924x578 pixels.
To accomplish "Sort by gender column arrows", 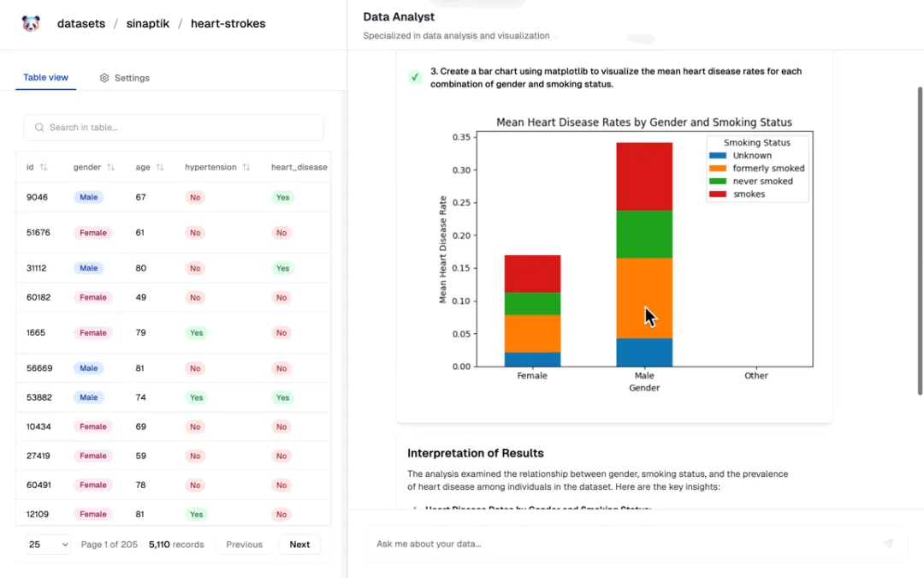I will (x=110, y=168).
